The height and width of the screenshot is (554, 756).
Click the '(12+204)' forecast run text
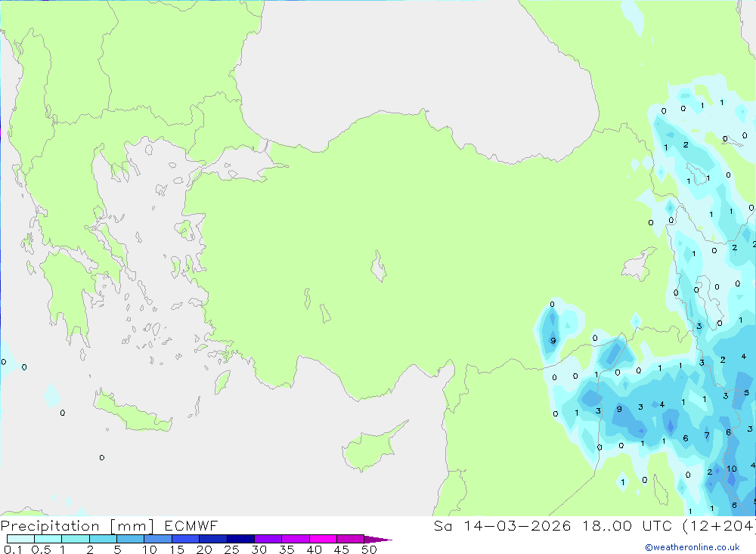719,525
